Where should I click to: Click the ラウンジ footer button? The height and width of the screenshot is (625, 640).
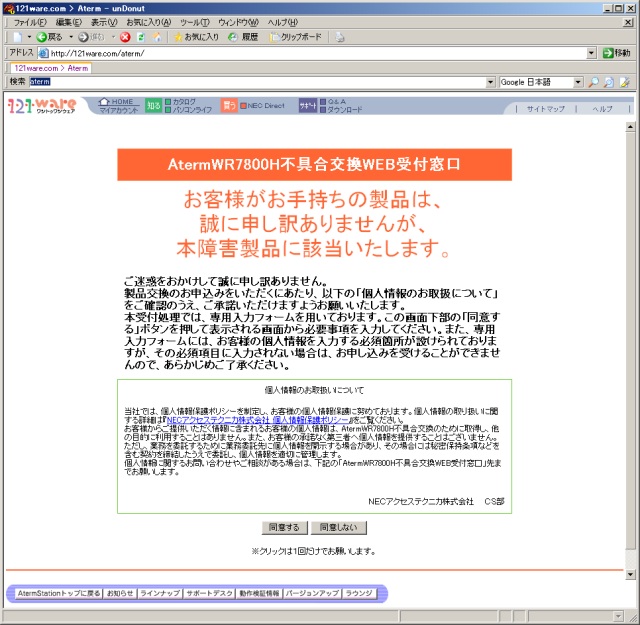[x=359, y=593]
